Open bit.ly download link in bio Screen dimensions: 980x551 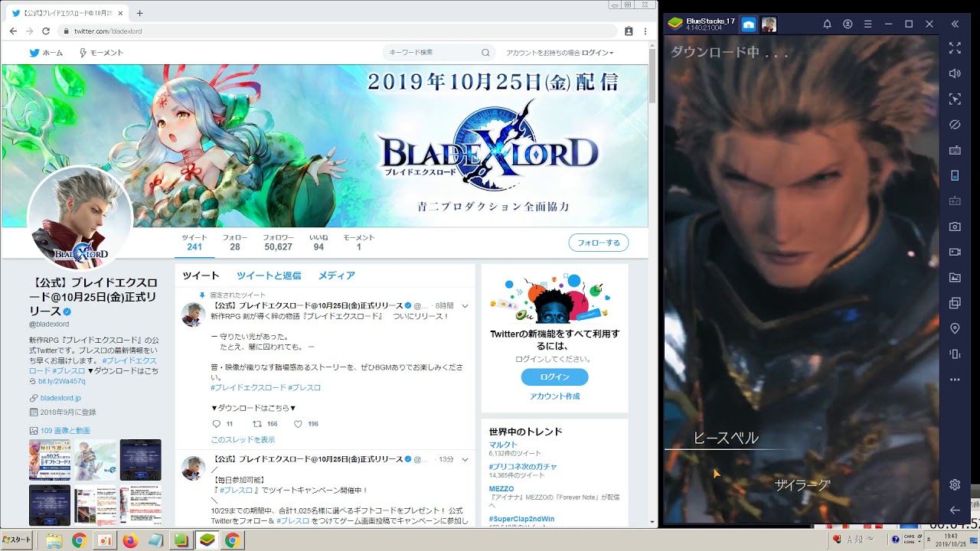pyautogui.click(x=62, y=381)
